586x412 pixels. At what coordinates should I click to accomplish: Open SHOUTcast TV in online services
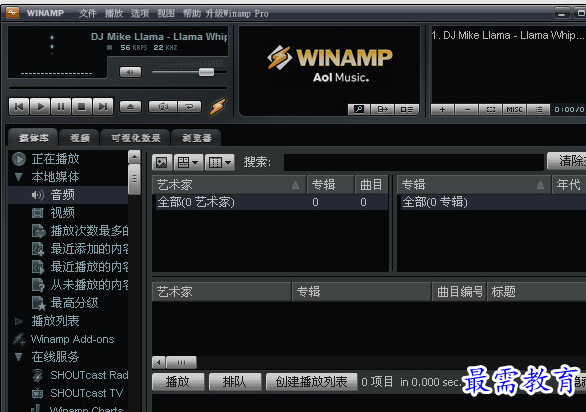tap(86, 393)
